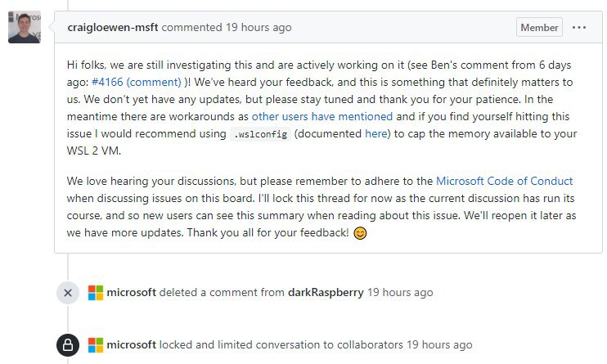Click the X deleted-comment event icon
607x364 pixels.
click(68, 293)
